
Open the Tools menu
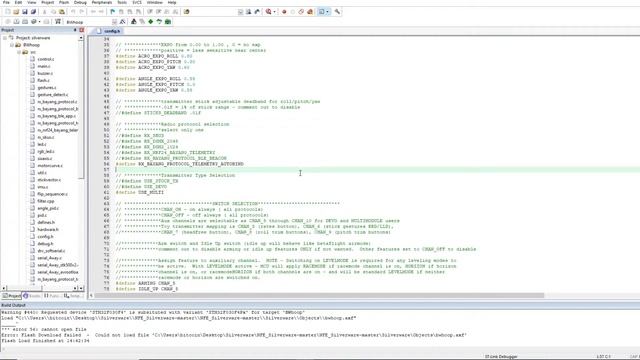[122, 2]
